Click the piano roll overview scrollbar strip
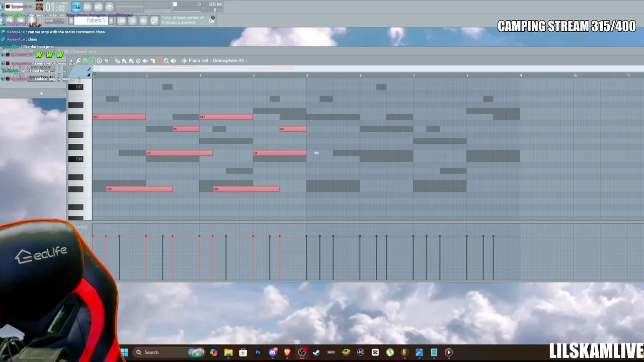This screenshot has width=644, height=362. point(368,68)
